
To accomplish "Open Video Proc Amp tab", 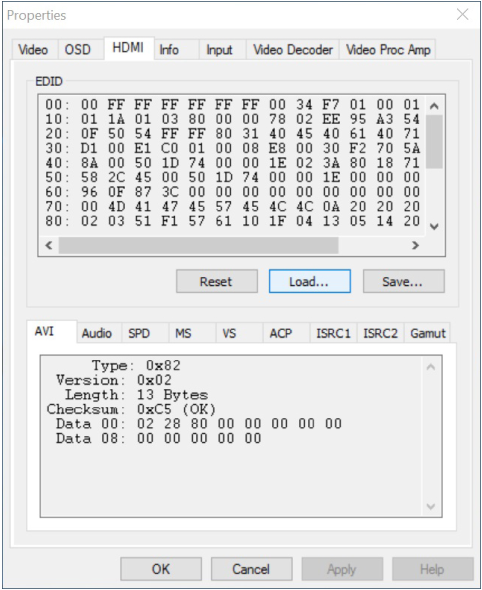I will pos(388,50).
